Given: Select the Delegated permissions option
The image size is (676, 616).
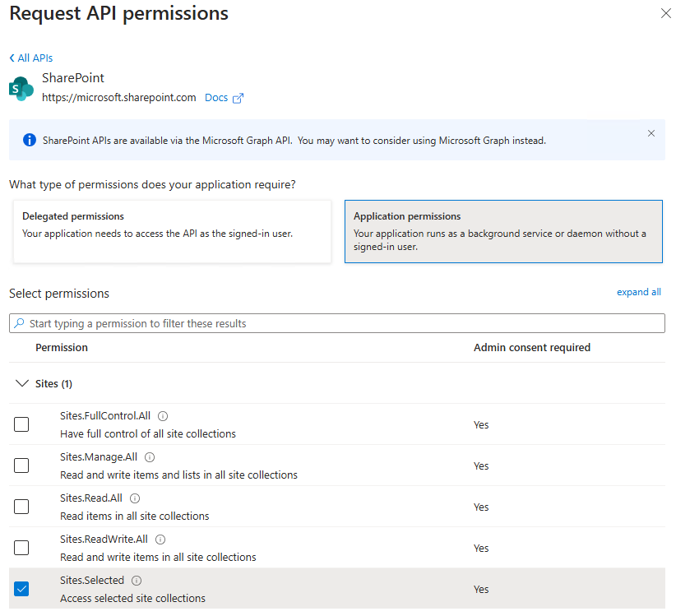Looking at the screenshot, I should coord(172,231).
